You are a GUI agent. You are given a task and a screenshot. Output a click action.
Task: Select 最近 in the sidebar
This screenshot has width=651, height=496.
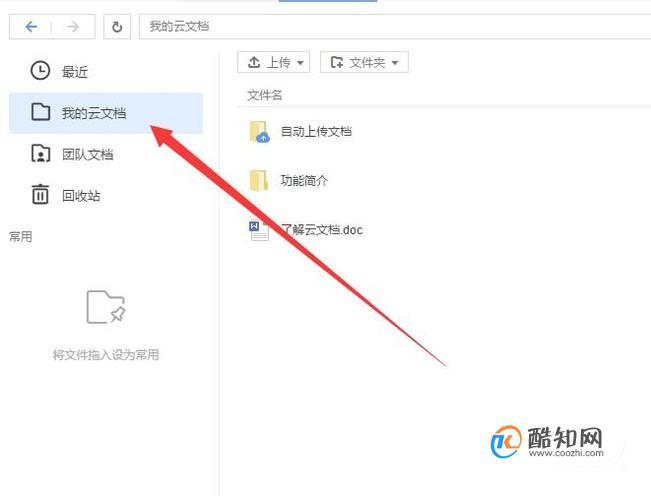75,72
